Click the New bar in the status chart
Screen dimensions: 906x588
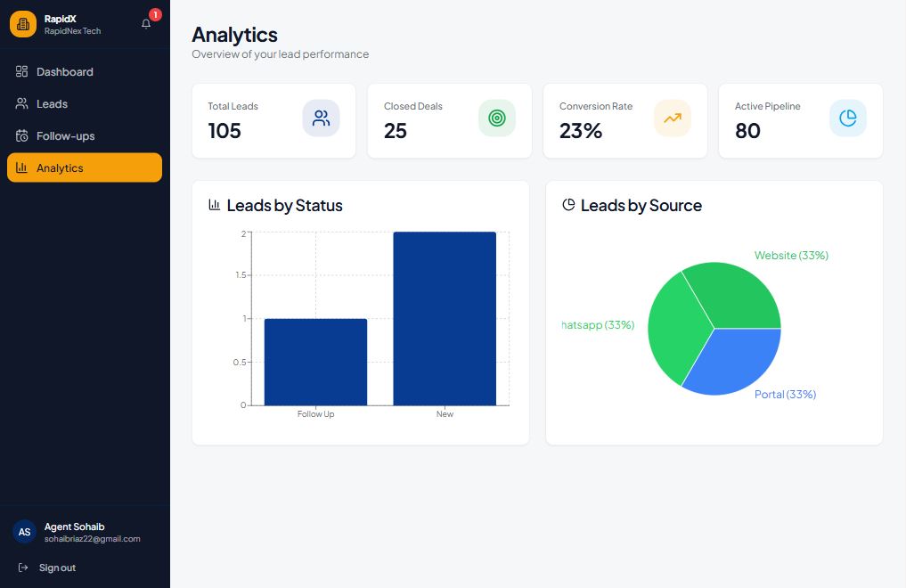[445, 316]
